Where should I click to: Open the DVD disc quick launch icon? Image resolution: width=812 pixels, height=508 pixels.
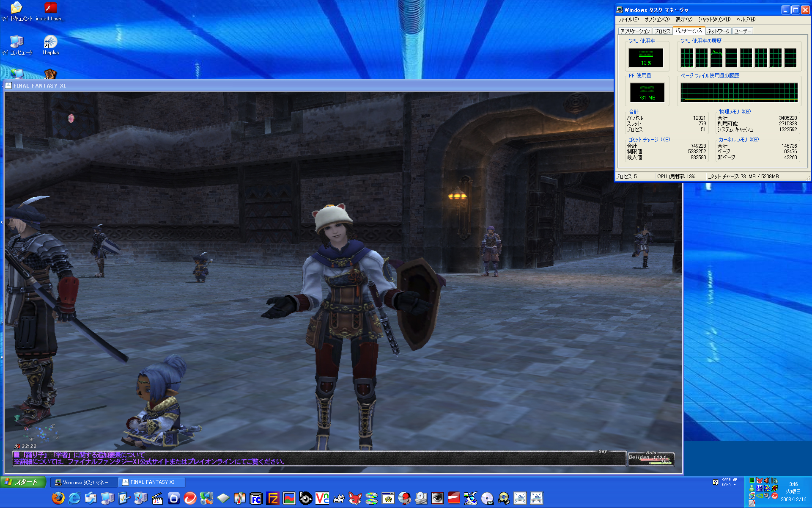[x=487, y=498]
